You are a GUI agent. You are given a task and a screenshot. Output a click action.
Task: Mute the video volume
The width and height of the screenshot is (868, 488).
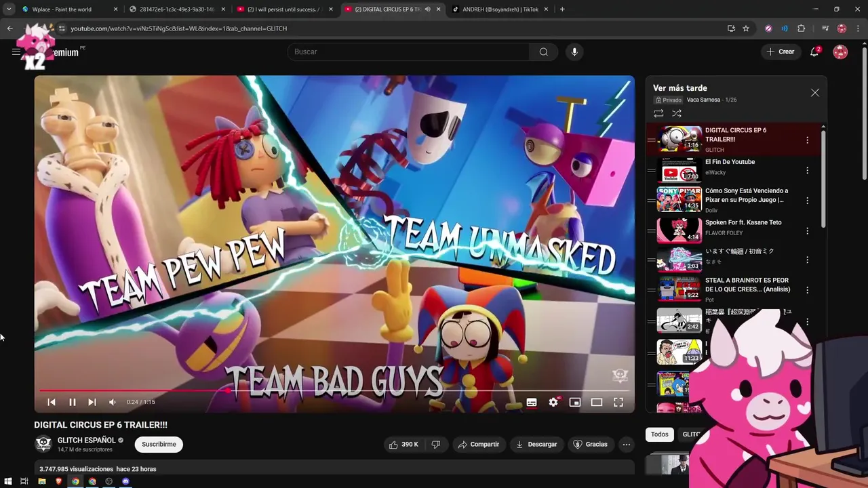tap(113, 402)
